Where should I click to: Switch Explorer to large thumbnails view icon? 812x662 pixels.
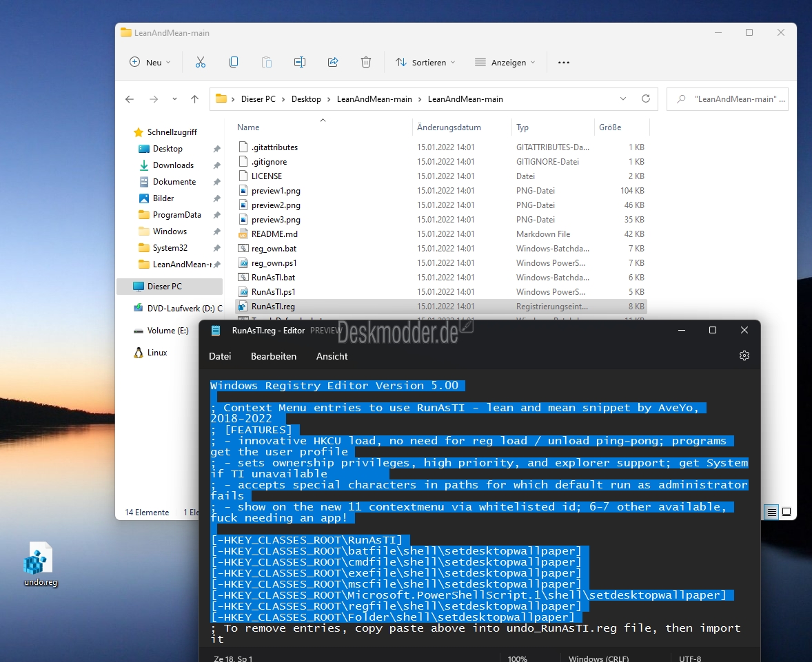(x=786, y=512)
